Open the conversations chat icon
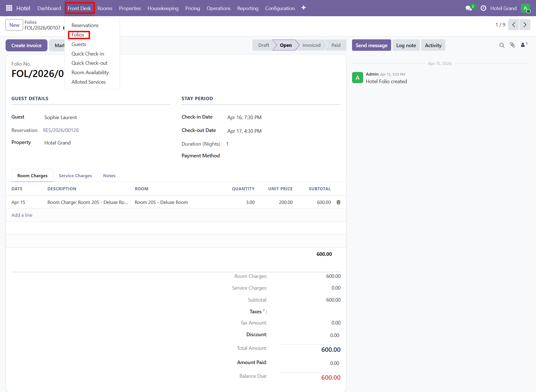This screenshot has width=536, height=392. [469, 8]
